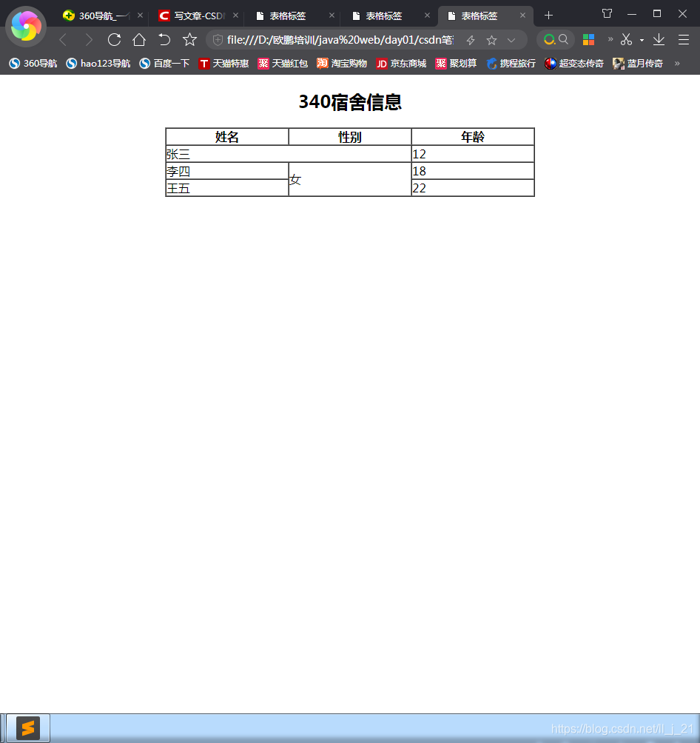This screenshot has width=700, height=743.
Task: Click the back navigation arrow
Action: pyautogui.click(x=63, y=39)
